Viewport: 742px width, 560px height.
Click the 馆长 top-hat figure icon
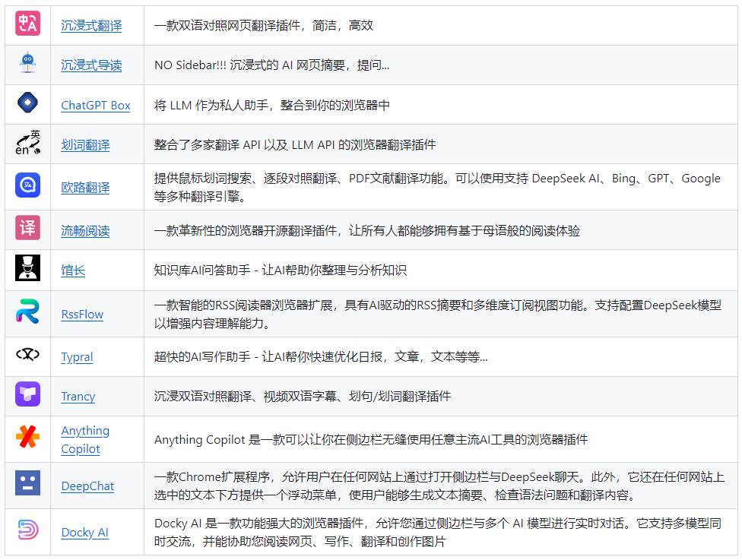(27, 267)
